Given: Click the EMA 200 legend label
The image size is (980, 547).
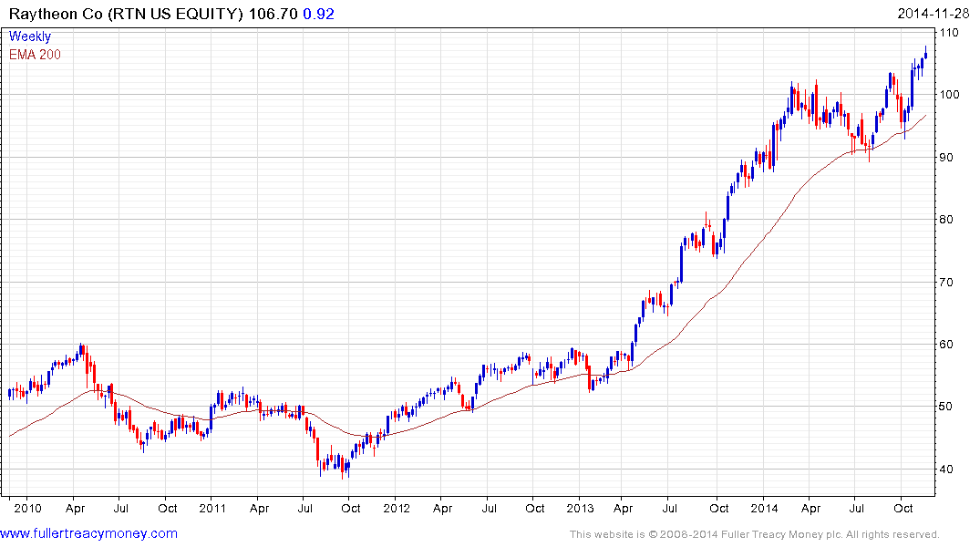Looking at the screenshot, I should point(35,55).
